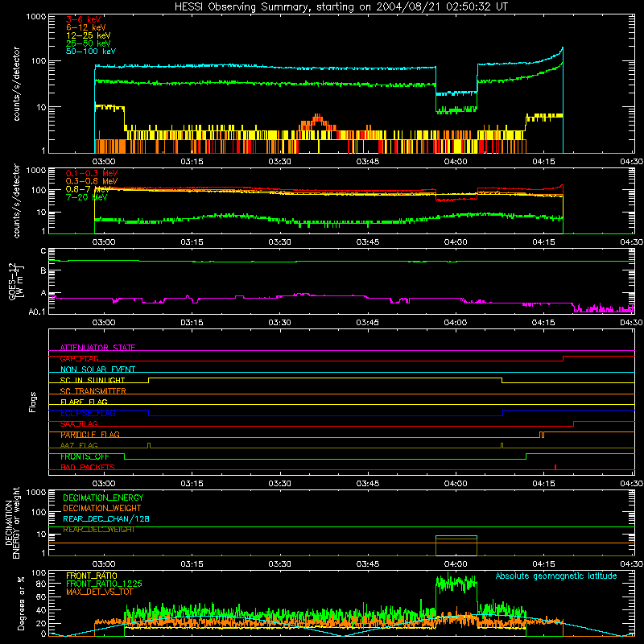Screen dimensions: 644x644
Task: Click counts/s/detector title of the MeV panel
Action: (16, 200)
